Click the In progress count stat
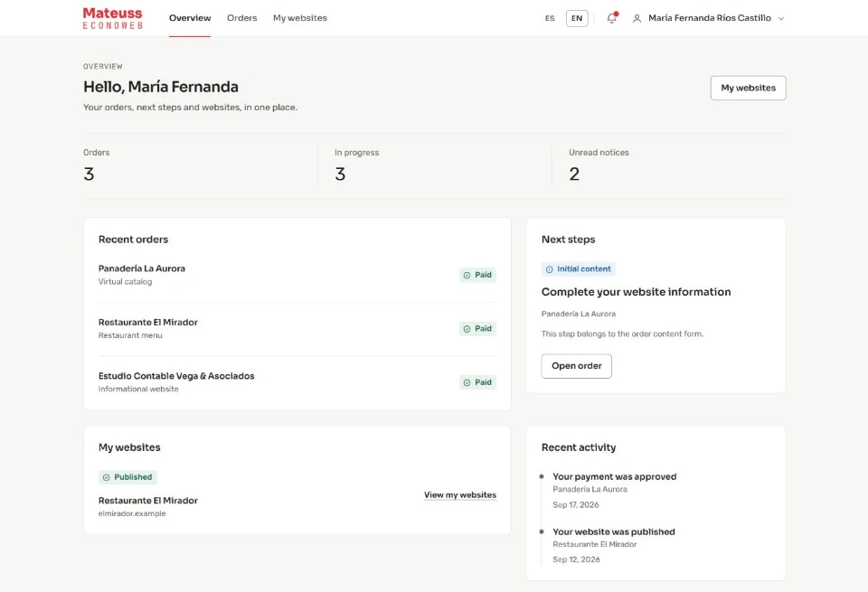 [x=340, y=174]
